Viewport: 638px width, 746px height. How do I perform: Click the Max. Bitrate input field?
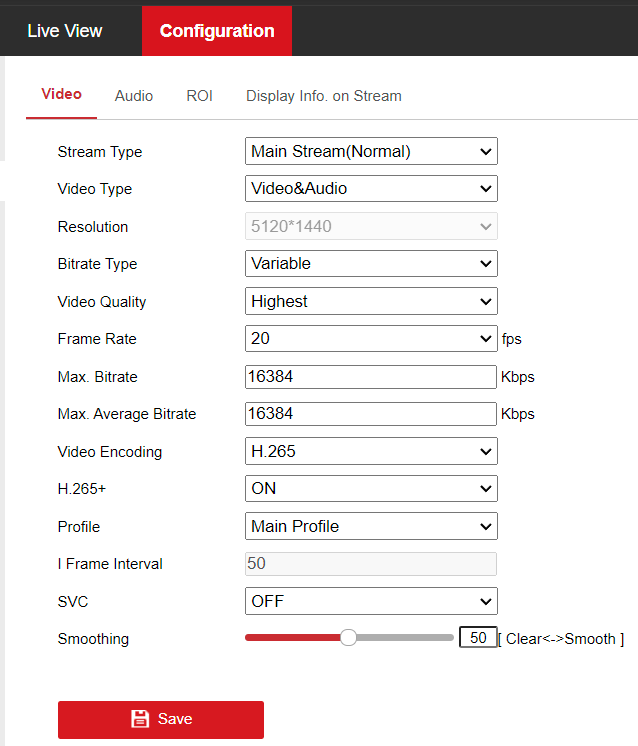371,377
